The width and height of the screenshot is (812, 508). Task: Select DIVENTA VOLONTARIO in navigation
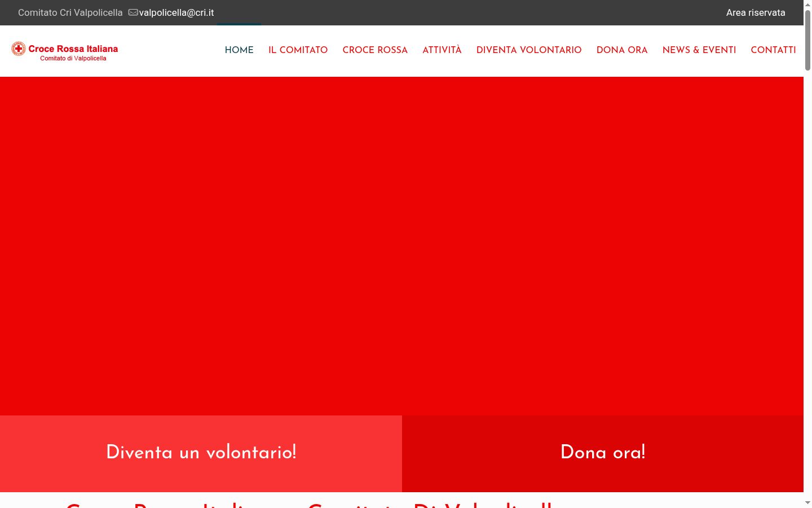click(529, 50)
